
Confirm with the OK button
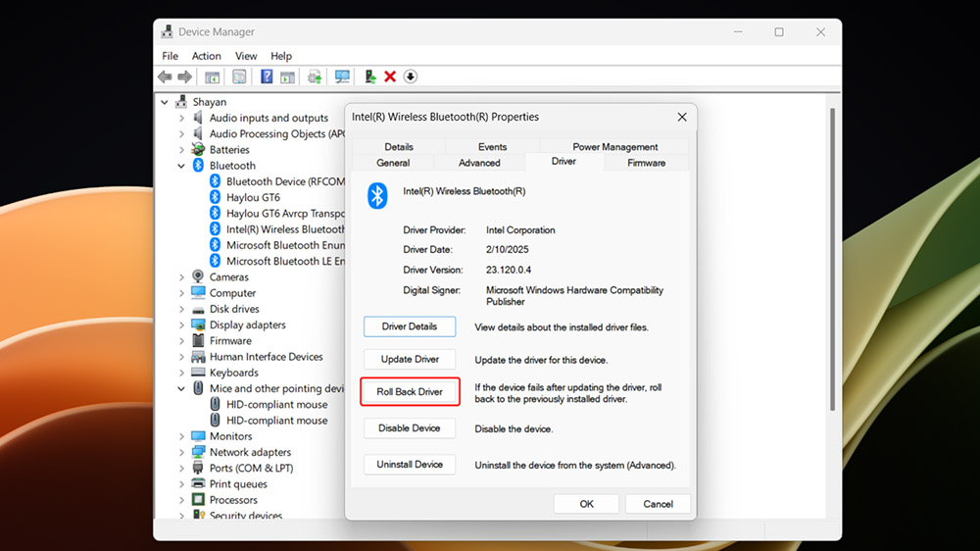click(x=586, y=504)
